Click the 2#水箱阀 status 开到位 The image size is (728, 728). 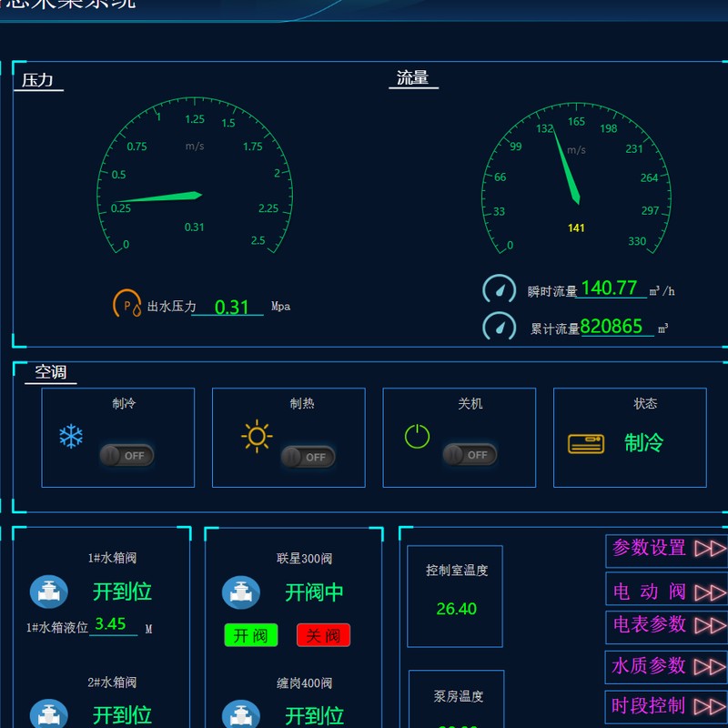[122, 715]
